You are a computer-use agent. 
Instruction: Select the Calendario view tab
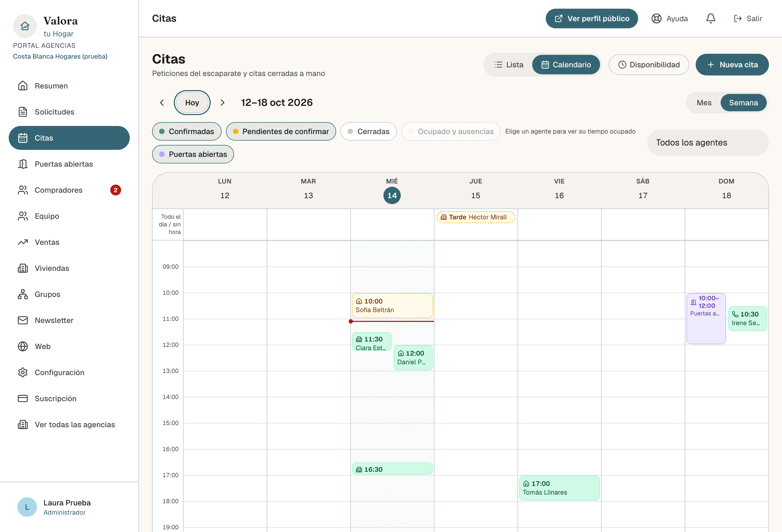[x=566, y=65]
